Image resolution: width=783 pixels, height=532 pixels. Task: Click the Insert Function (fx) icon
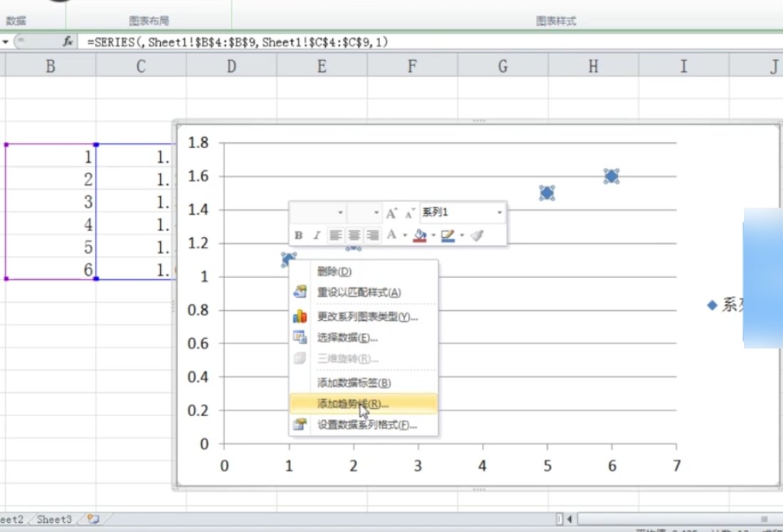66,42
